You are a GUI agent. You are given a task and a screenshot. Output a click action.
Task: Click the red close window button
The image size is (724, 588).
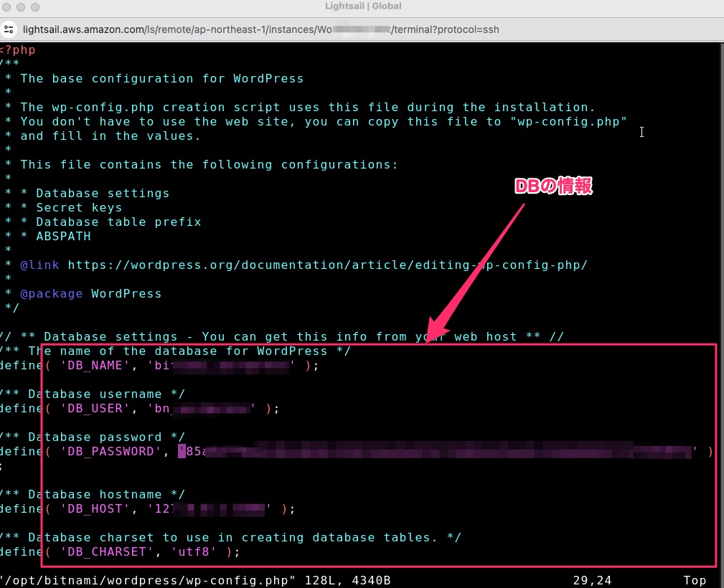click(x=6, y=7)
